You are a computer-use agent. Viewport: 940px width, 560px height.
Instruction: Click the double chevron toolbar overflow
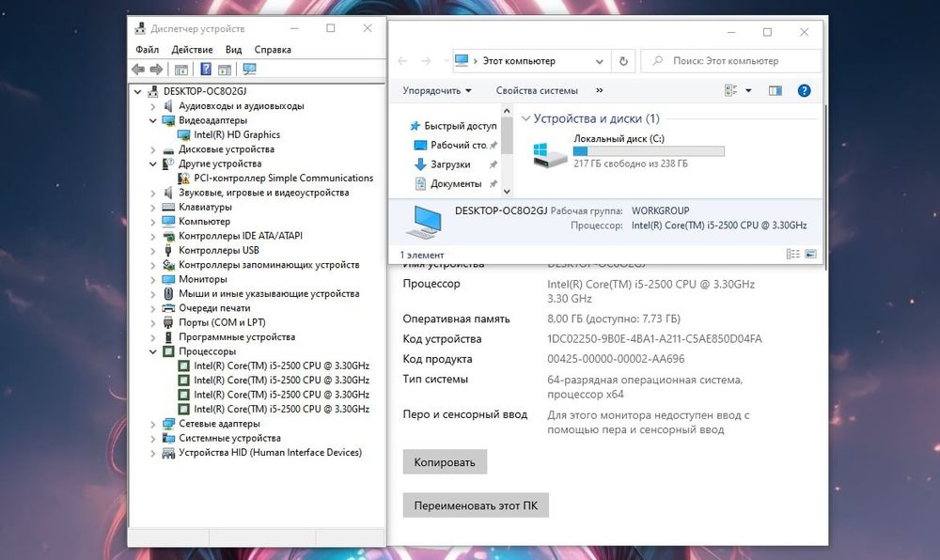(x=600, y=90)
